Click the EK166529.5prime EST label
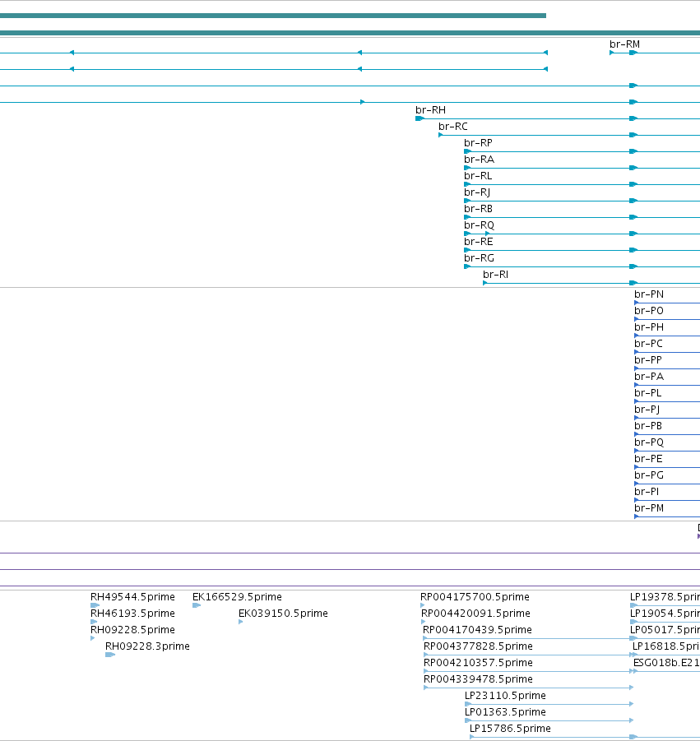This screenshot has width=700, height=741. tap(237, 597)
